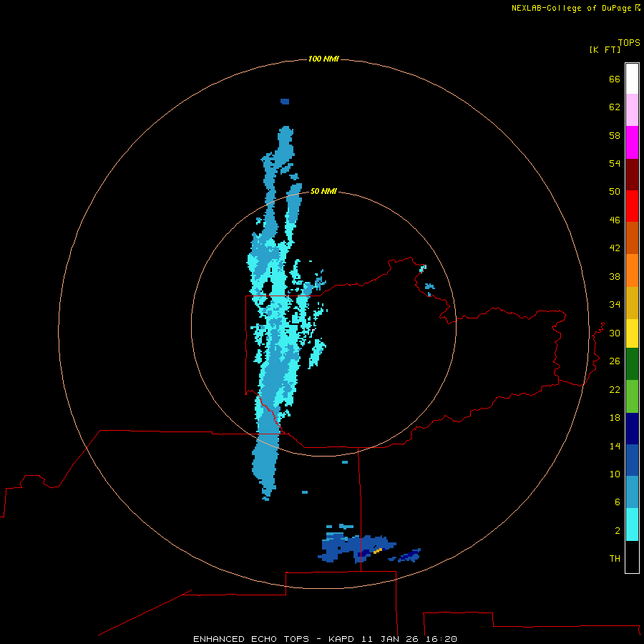644x644 pixels.
Task: Select the black TH threshold legend swatch
Action: coord(632,557)
